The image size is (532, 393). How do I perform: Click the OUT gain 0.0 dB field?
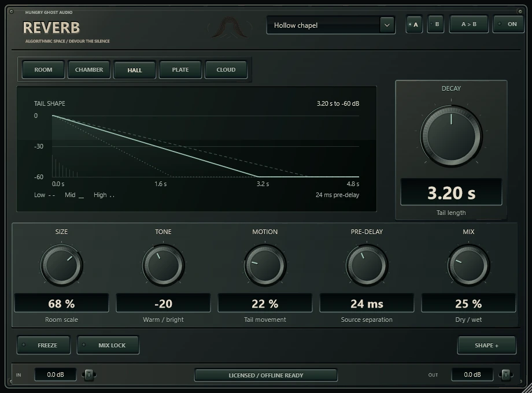[472, 375]
